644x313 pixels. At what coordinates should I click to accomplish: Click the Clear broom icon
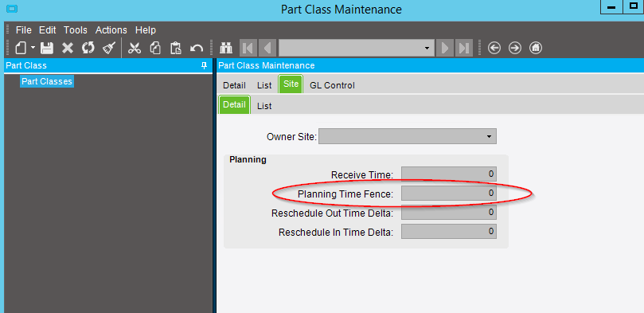tap(109, 48)
